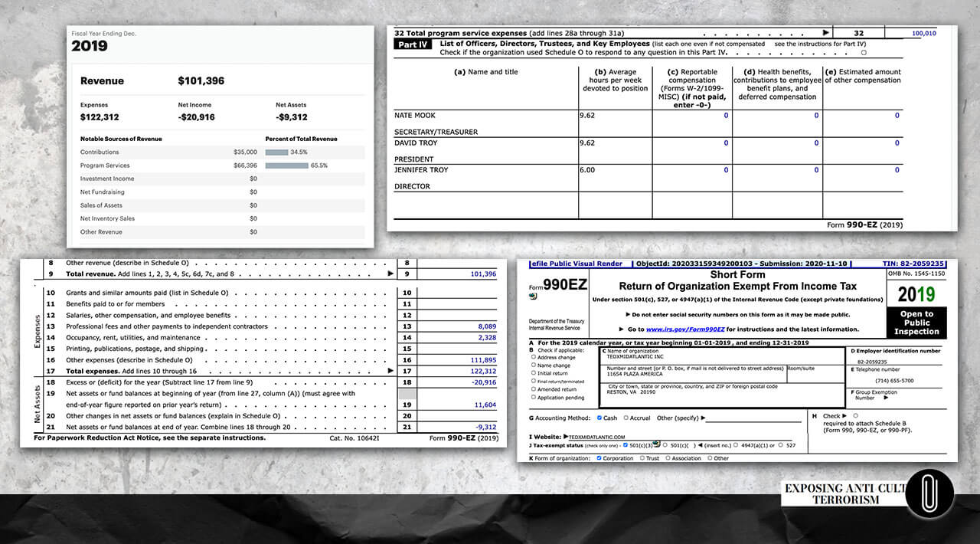Check the Schedule O box in Part IV
Viewport: 980px width, 544px height.
pos(864,53)
